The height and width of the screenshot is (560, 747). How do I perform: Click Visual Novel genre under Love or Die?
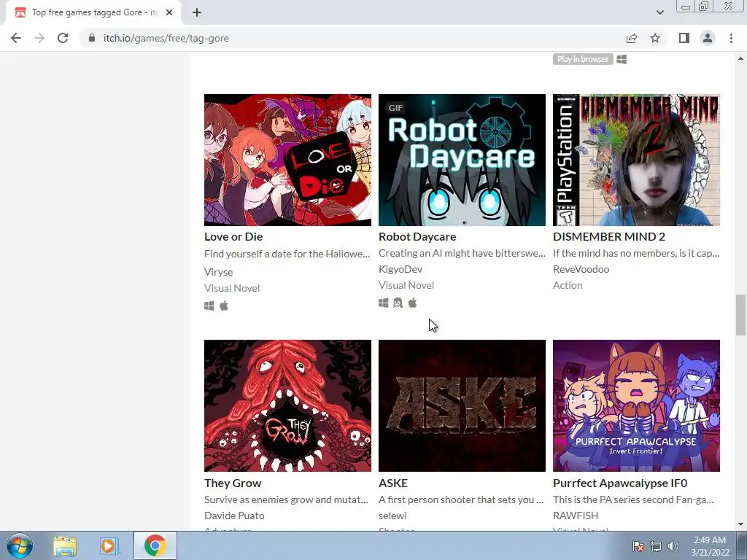tap(232, 288)
